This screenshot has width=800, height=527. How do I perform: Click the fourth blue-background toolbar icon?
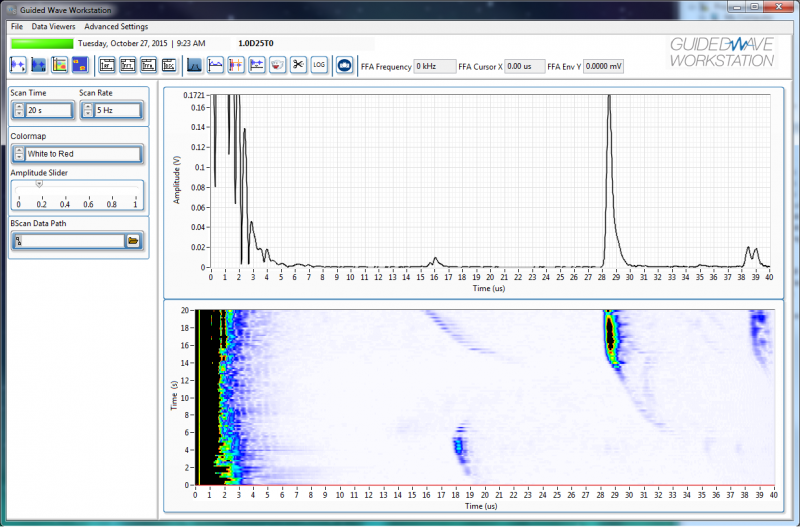click(80, 65)
